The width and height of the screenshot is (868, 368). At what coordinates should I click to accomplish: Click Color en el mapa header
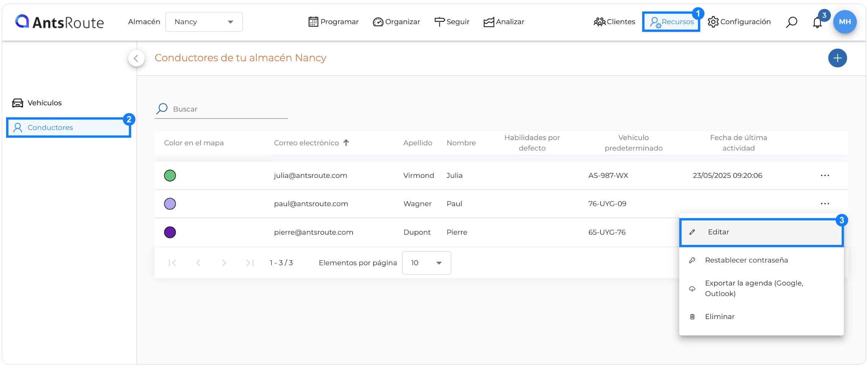194,143
